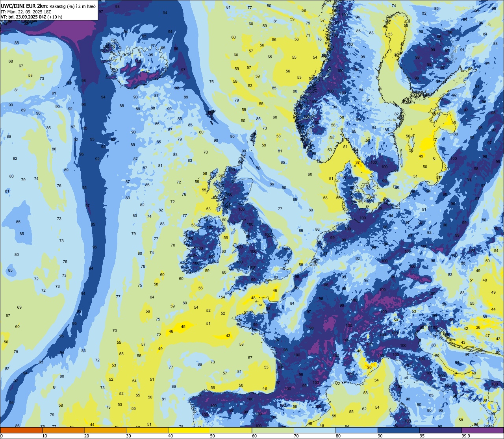Click the VT: þri. 23.09.2025 04Z line
Image resolution: width=504 pixels, height=439 pixels.
click(31, 17)
